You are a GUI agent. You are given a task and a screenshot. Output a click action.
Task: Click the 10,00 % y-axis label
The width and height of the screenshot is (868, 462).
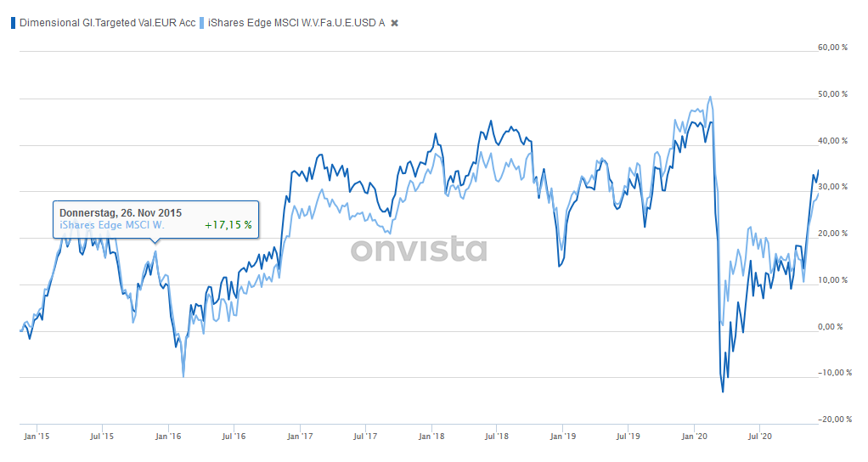832,280
